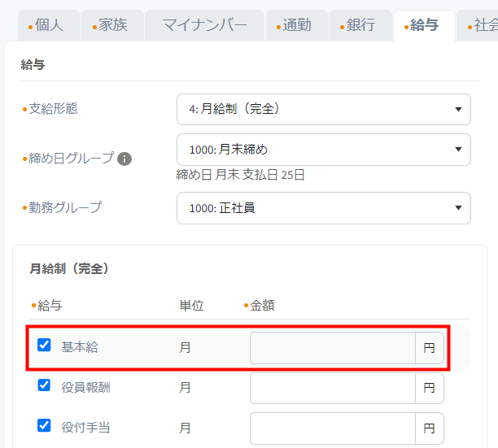Open the 銀行 tab
The image size is (498, 448).
click(356, 25)
